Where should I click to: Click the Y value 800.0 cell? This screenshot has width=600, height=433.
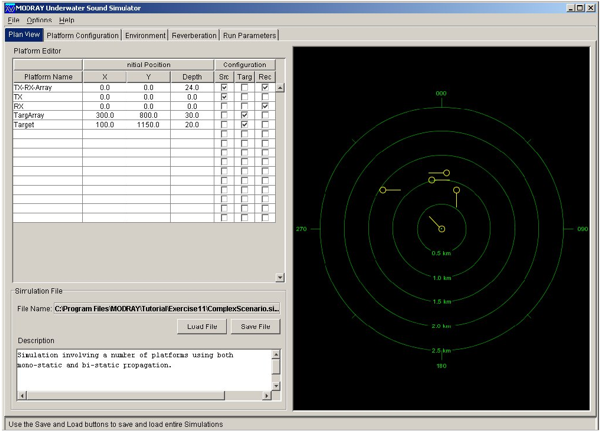(x=148, y=115)
